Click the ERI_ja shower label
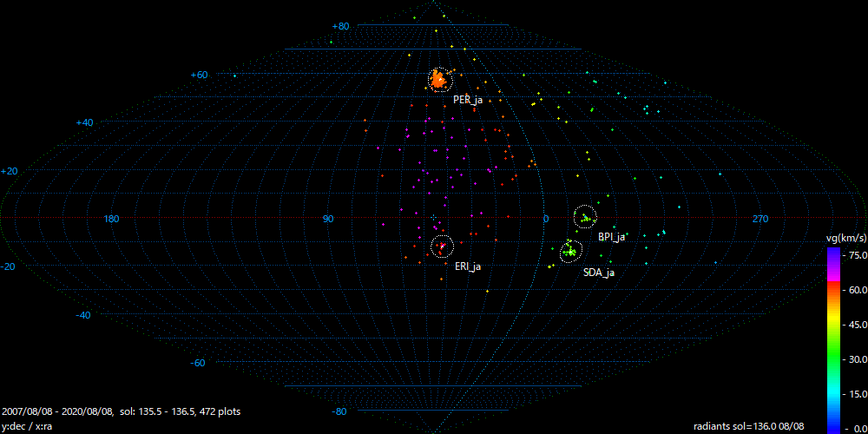 (x=468, y=266)
